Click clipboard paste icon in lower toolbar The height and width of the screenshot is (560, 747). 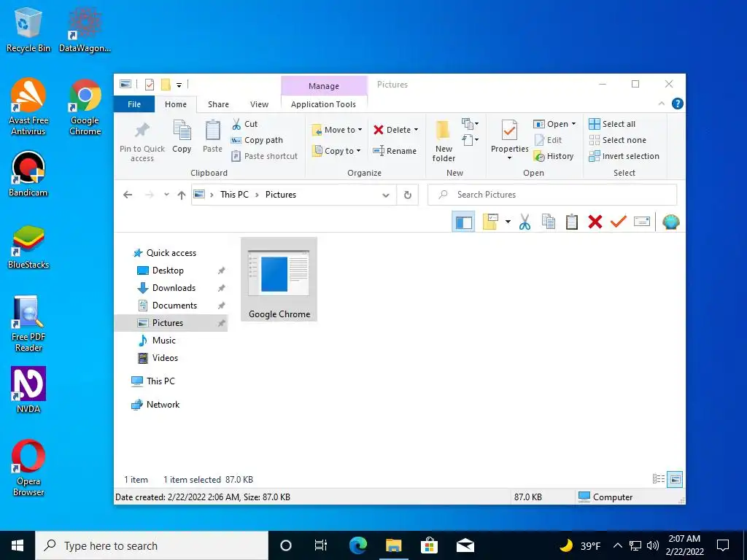572,222
